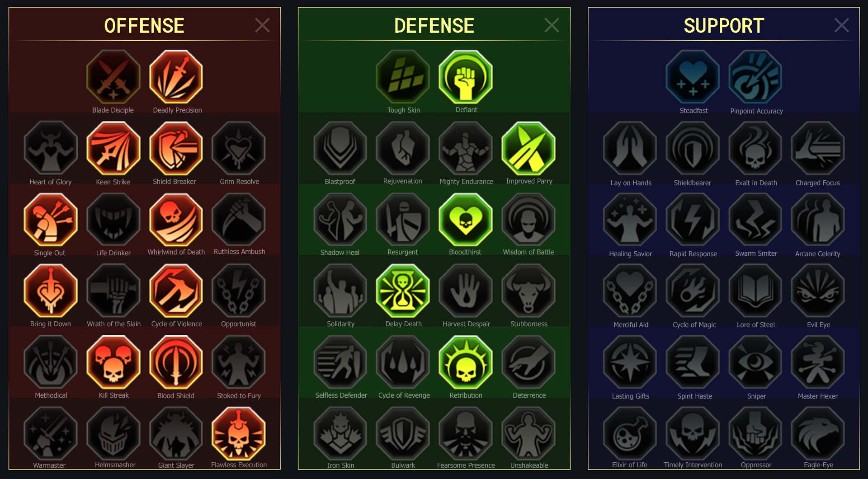This screenshot has height=479, width=868.
Task: Select the Kill Streak skulls icon
Action: (113, 362)
